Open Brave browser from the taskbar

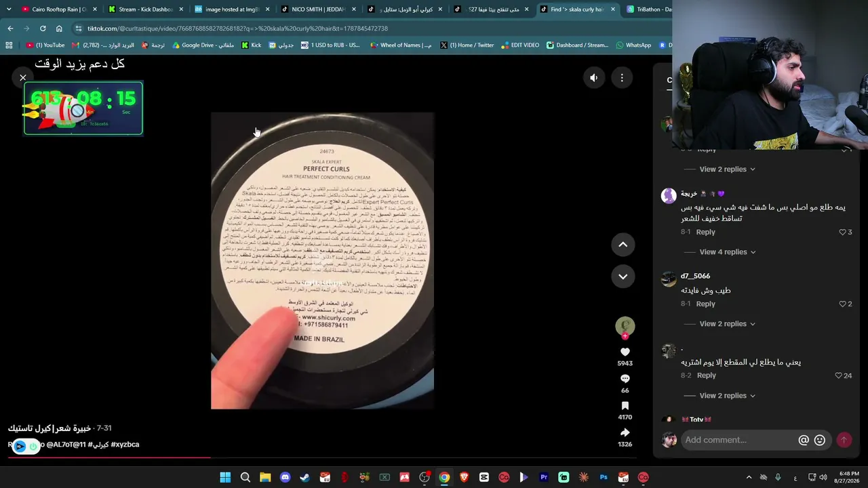coord(464,478)
